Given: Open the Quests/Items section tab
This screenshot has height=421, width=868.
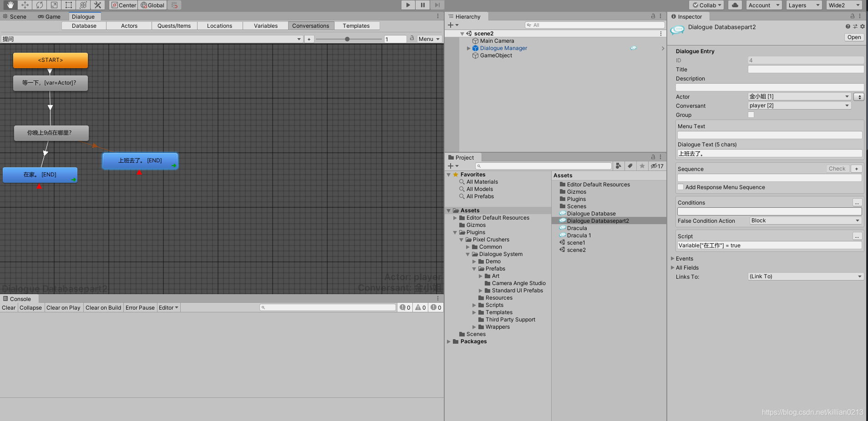Looking at the screenshot, I should (174, 26).
